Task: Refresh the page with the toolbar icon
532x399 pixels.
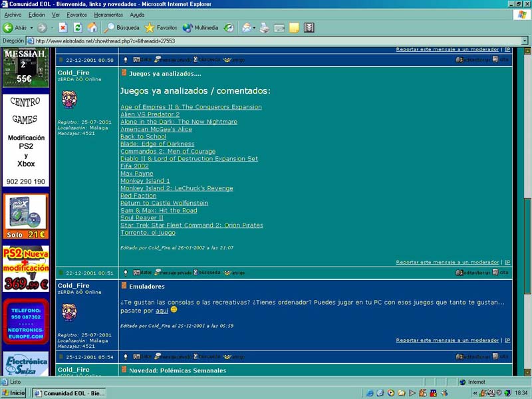Action: point(77,27)
